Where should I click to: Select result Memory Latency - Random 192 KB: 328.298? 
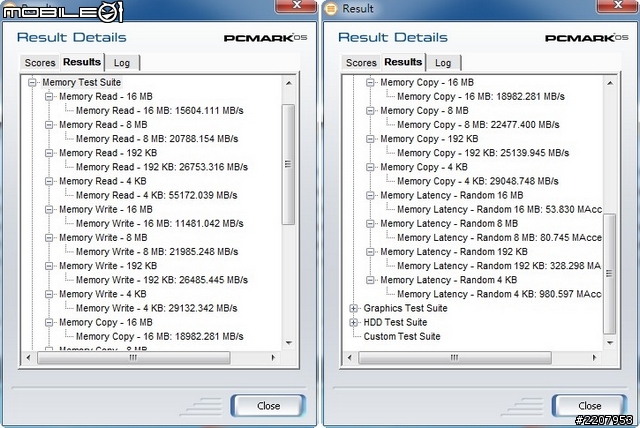[x=499, y=266]
